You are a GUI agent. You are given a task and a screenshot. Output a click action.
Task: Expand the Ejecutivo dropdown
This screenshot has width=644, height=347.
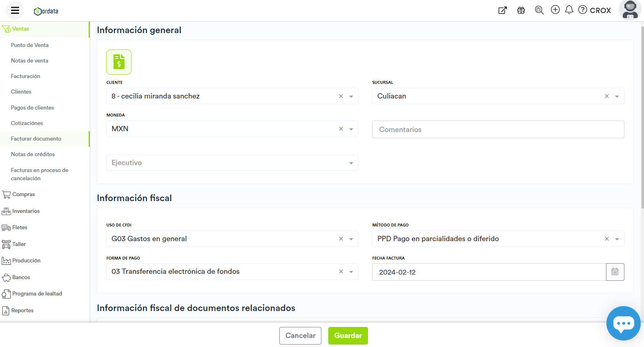click(351, 163)
